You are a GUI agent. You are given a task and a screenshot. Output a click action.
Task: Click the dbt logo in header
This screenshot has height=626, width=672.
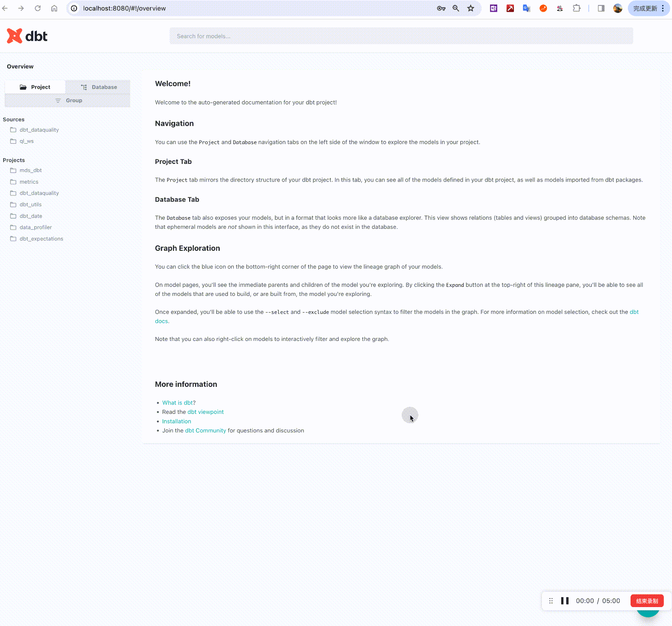(27, 36)
